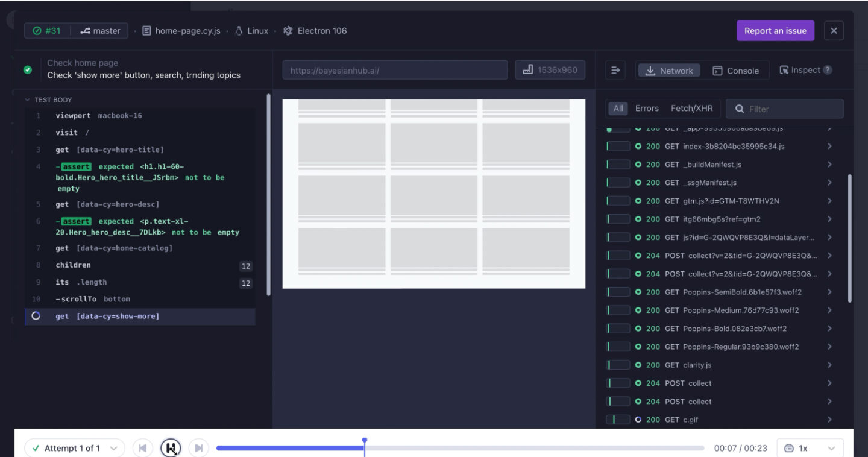Viewport: 868px width, 457px height.
Task: Expand Poppins-Medium woff2 request
Action: [x=829, y=310]
